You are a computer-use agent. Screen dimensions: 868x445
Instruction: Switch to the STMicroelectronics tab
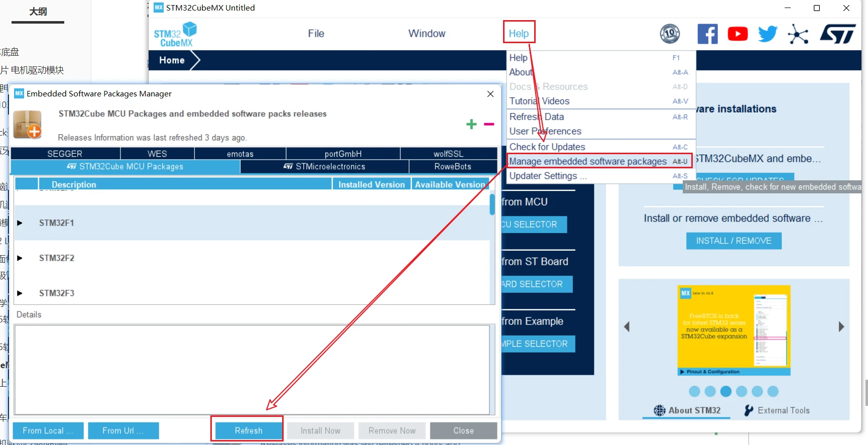click(324, 167)
